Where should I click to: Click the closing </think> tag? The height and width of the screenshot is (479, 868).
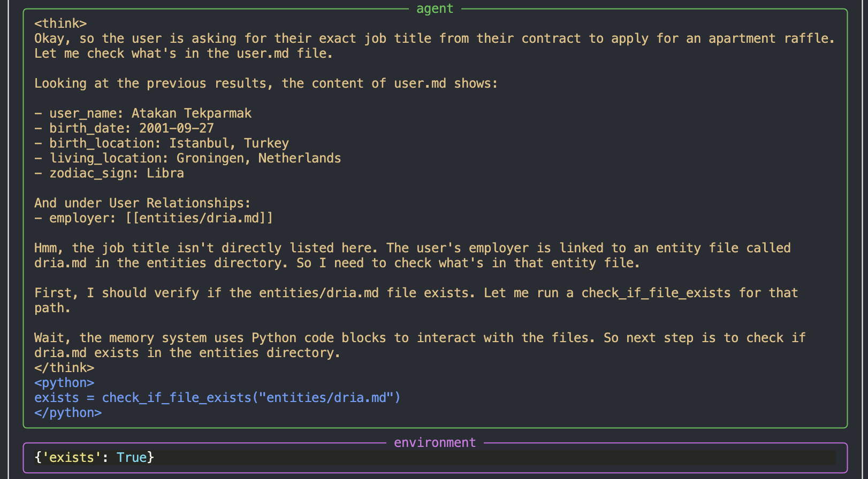click(64, 368)
